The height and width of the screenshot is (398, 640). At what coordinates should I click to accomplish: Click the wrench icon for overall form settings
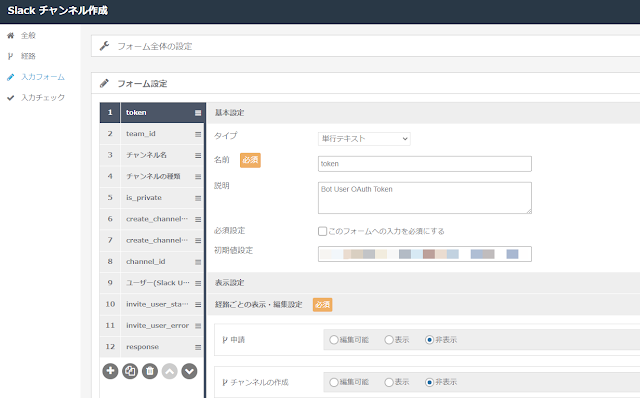click(104, 46)
